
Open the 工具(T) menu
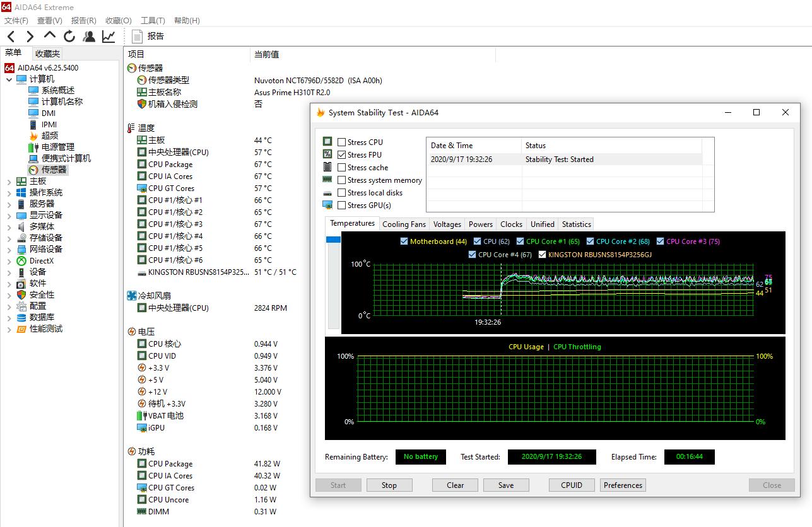(152, 21)
